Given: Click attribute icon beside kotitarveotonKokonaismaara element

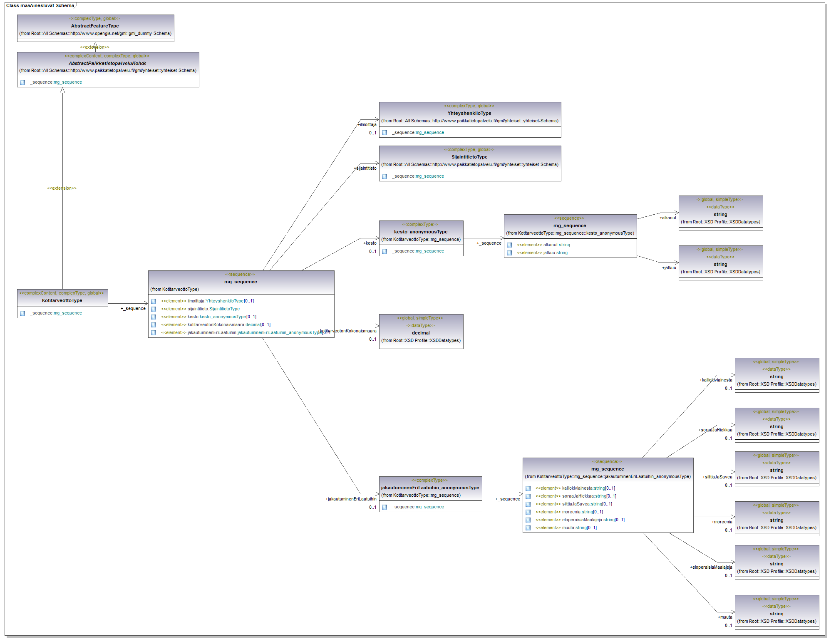Looking at the screenshot, I should tap(154, 325).
